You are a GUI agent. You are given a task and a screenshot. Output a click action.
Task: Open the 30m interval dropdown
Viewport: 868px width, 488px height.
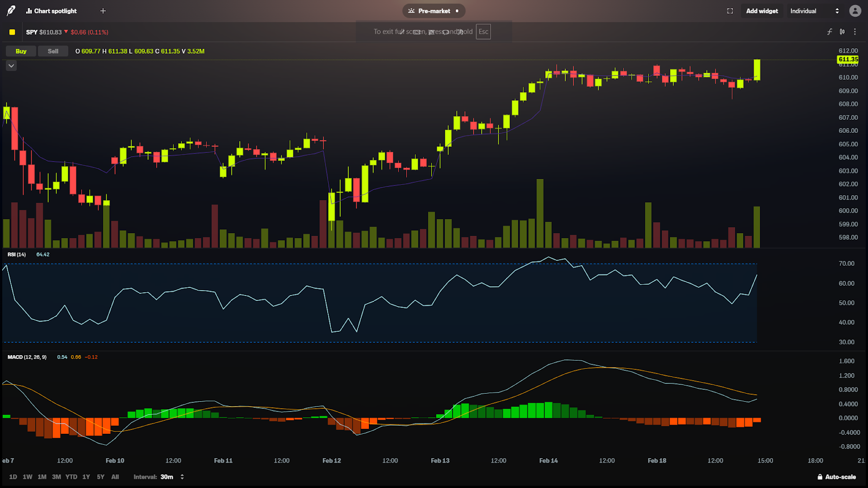pyautogui.click(x=172, y=477)
